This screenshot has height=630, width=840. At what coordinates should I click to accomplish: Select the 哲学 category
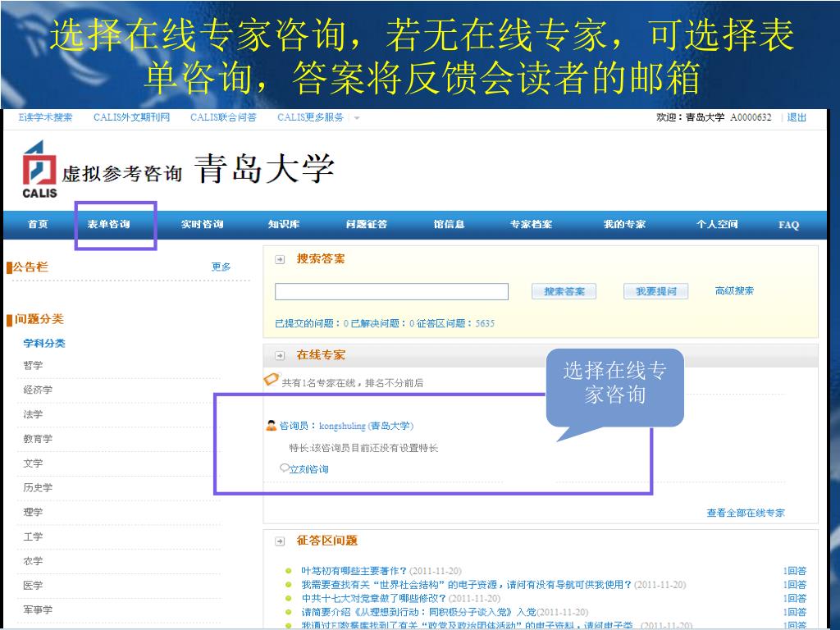[x=33, y=365]
